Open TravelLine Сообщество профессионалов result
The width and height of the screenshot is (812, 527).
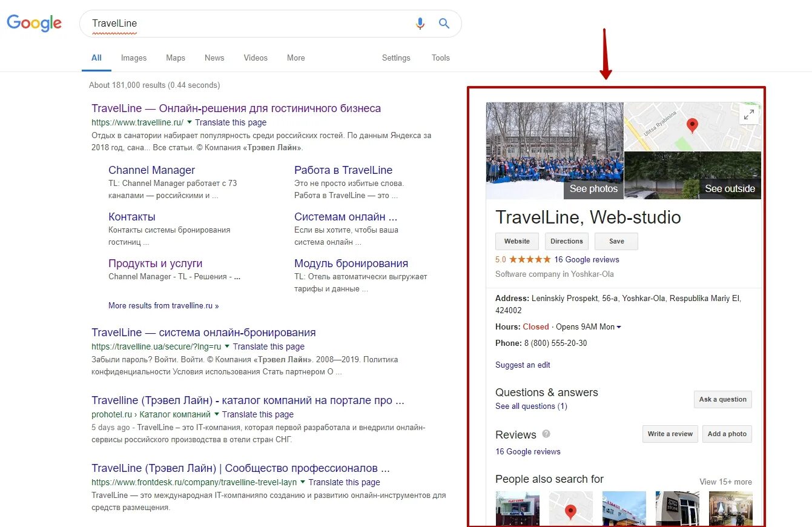(x=240, y=468)
